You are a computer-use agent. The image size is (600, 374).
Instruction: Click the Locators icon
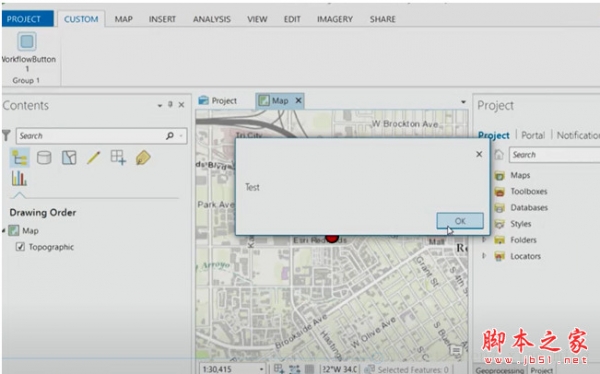pos(499,256)
